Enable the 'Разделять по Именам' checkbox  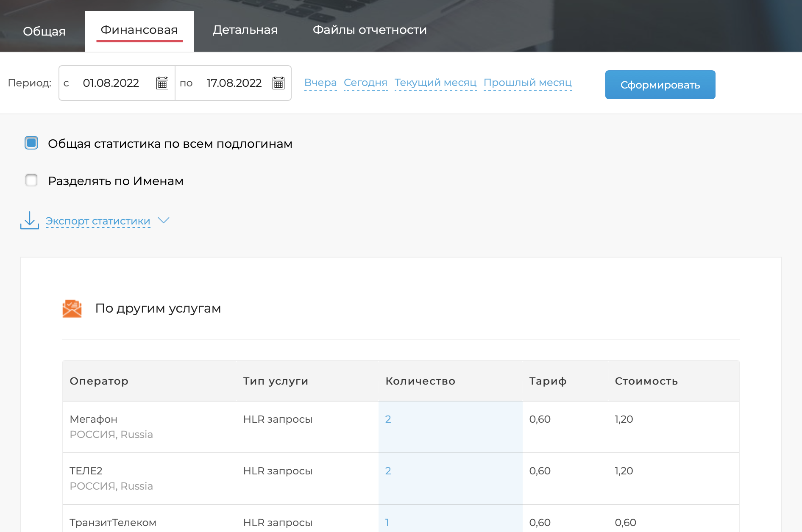(x=31, y=180)
